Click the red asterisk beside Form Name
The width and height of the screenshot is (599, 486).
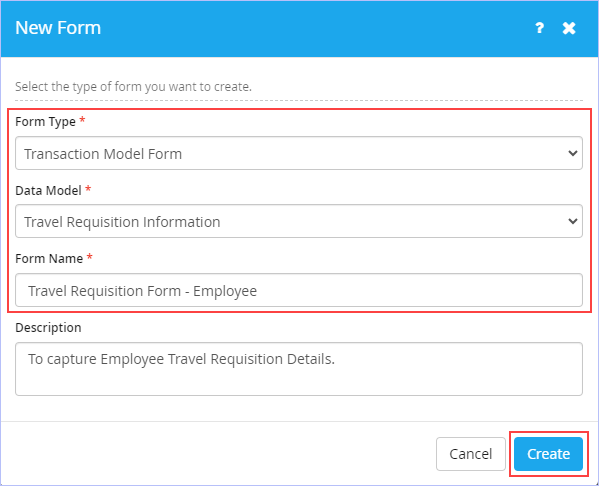coord(90,257)
